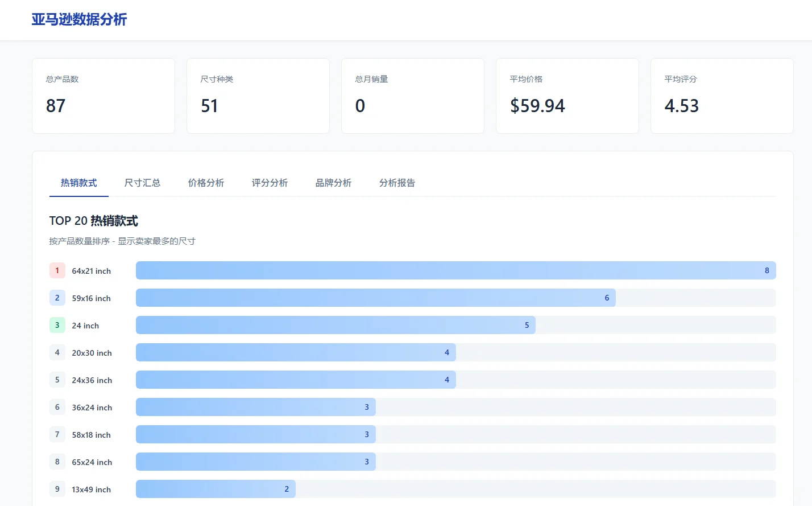
Task: Select the 59x16 inch sales bar
Action: pos(376,298)
